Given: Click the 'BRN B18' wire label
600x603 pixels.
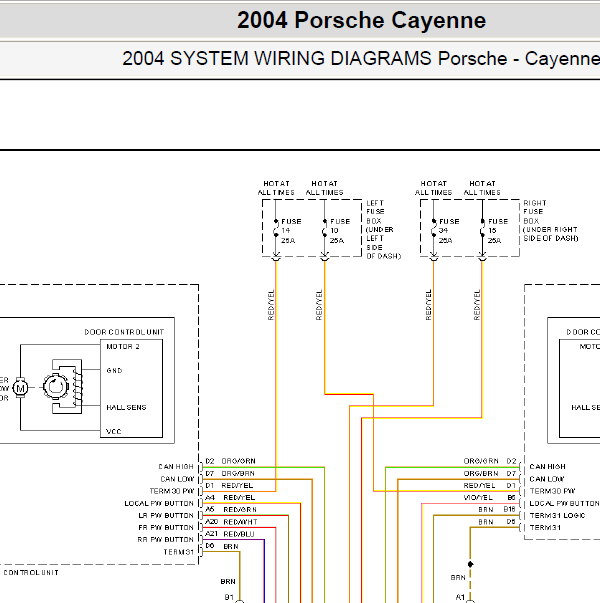Looking at the screenshot, I should (x=497, y=510).
